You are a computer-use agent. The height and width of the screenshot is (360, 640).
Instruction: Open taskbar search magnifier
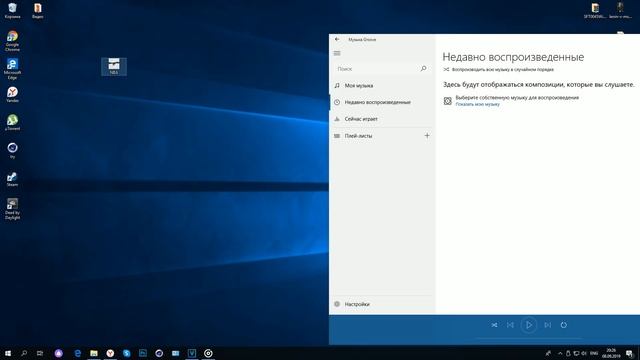pos(24,353)
